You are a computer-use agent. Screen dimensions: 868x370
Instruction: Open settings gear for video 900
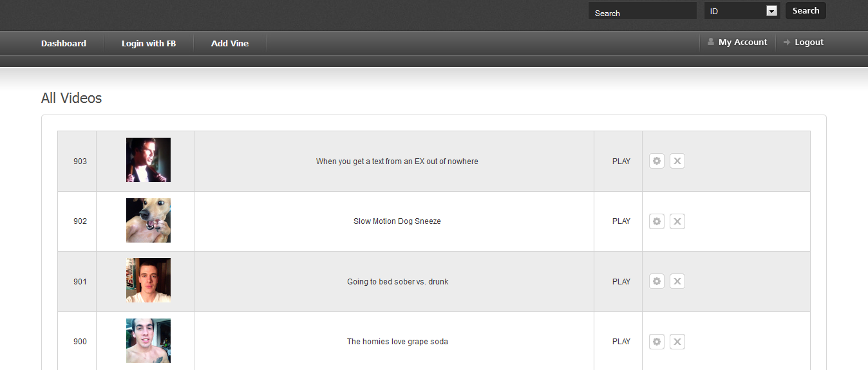657,342
